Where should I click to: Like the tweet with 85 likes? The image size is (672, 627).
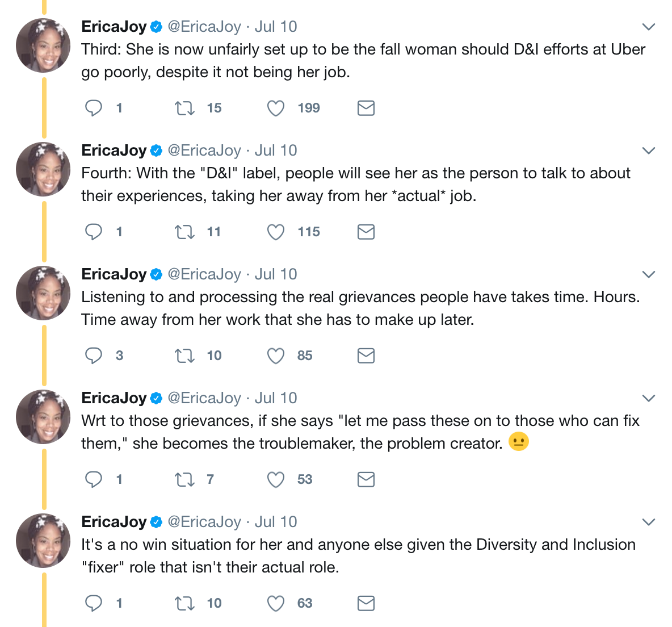[x=276, y=356]
